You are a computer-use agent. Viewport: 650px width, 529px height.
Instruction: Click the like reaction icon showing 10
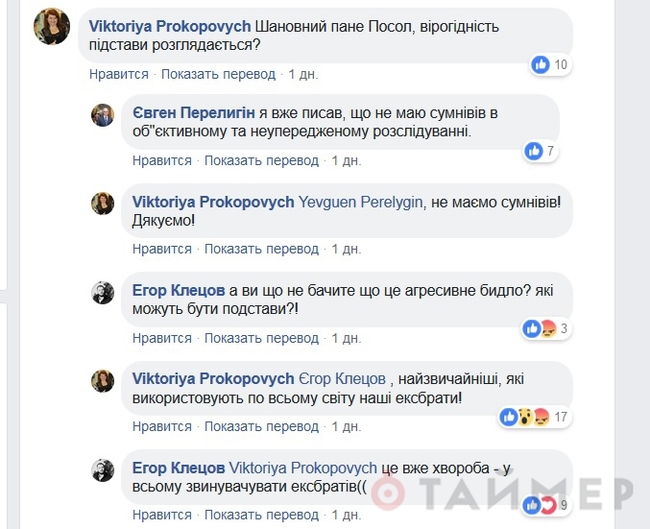541,65
